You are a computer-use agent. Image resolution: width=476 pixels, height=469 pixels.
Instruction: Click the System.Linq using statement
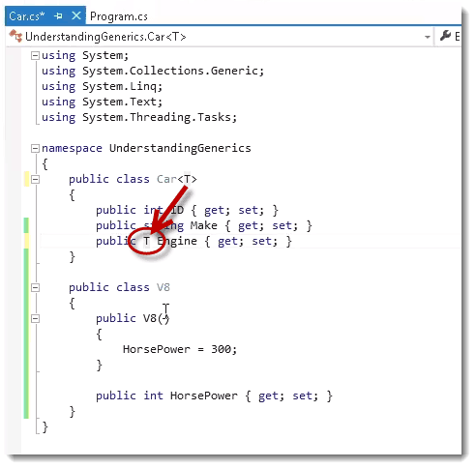pos(103,86)
